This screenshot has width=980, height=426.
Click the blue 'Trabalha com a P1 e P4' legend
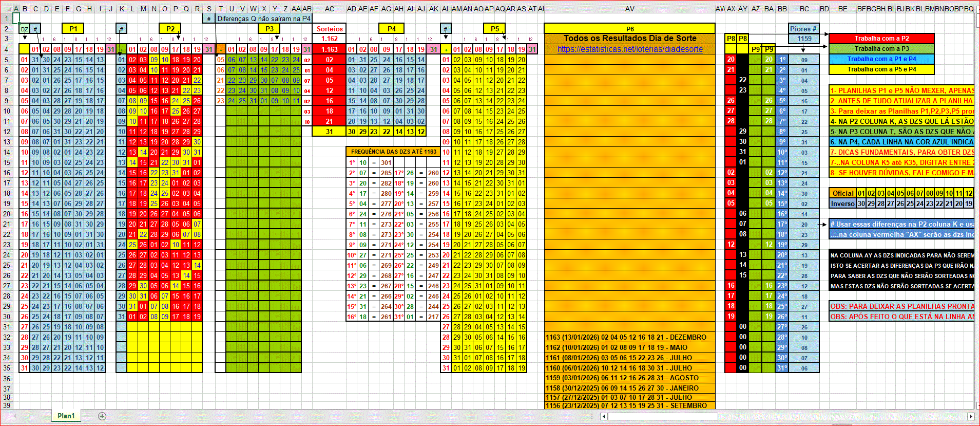[881, 59]
